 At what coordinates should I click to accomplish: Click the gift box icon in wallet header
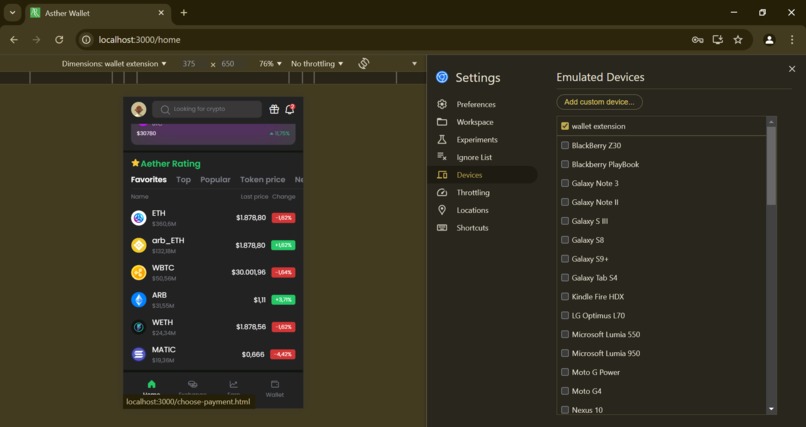click(x=274, y=109)
